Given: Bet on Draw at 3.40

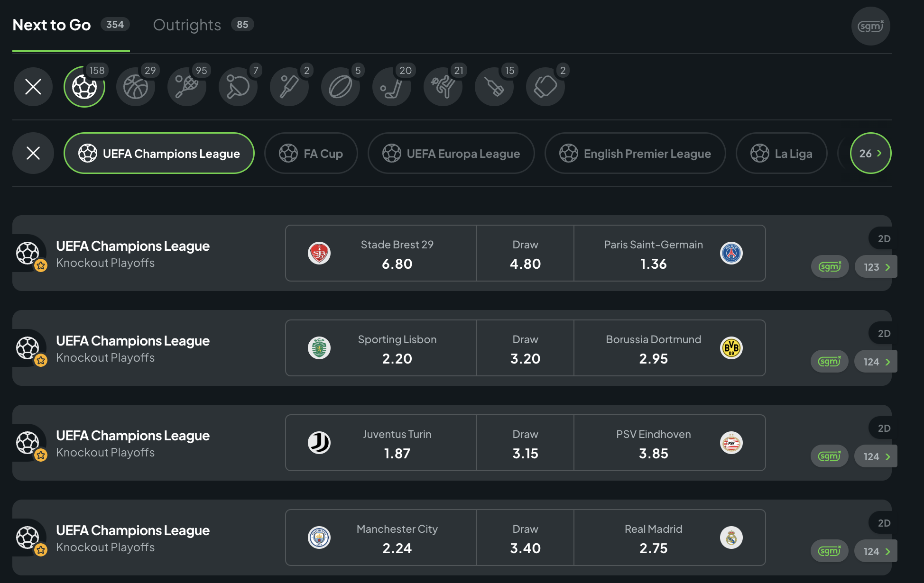Looking at the screenshot, I should tap(526, 537).
